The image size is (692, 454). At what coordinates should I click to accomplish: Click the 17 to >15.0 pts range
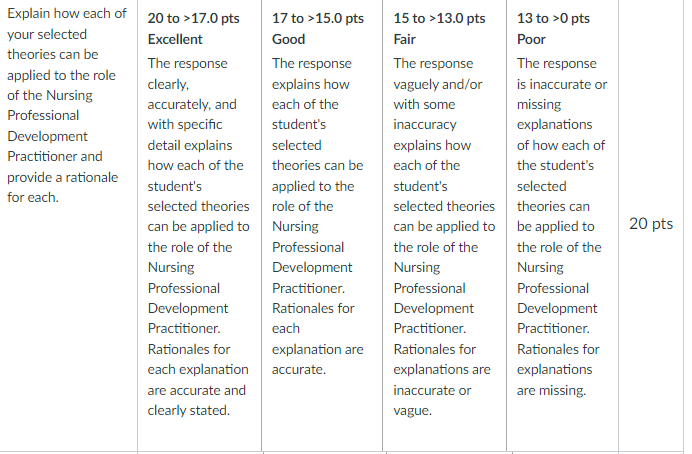(x=318, y=19)
